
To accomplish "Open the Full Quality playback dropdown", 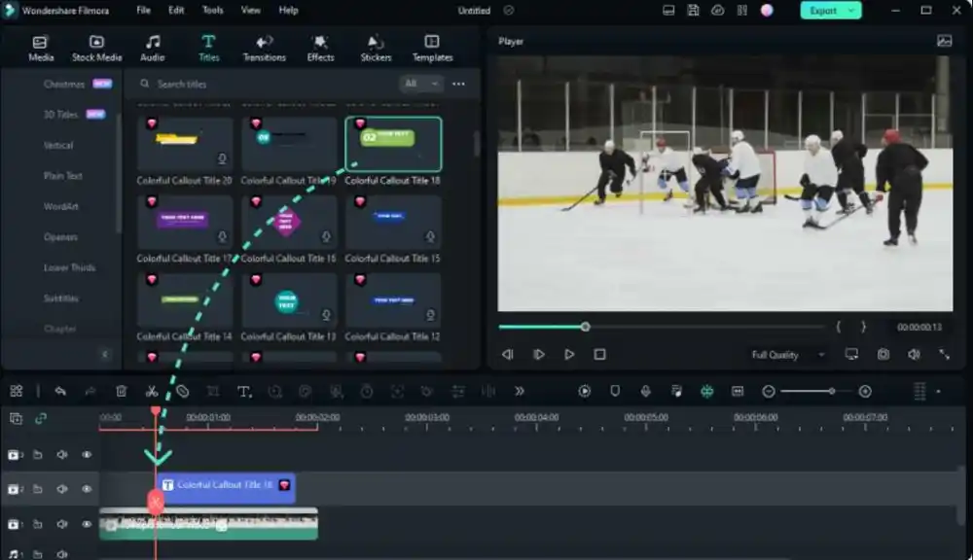I will 783,355.
